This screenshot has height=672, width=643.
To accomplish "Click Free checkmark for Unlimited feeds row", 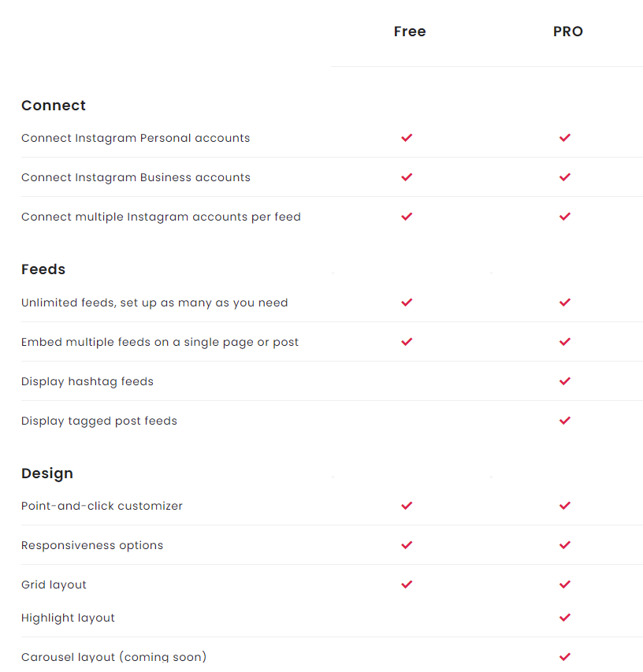I will (407, 303).
